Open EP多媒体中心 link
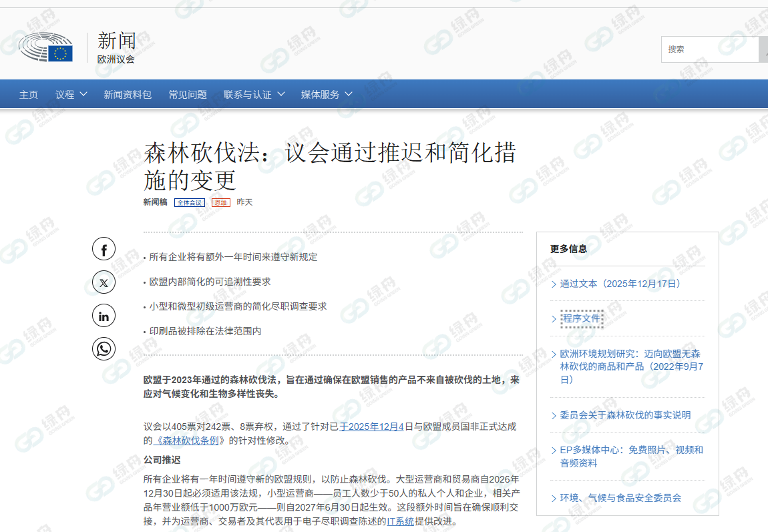Image resolution: width=768 pixels, height=532 pixels. click(631, 456)
